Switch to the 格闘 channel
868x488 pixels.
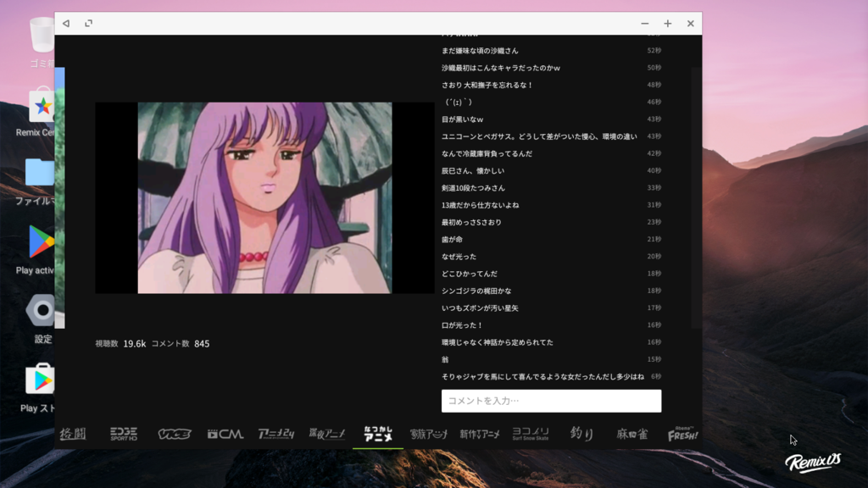pos(73,435)
